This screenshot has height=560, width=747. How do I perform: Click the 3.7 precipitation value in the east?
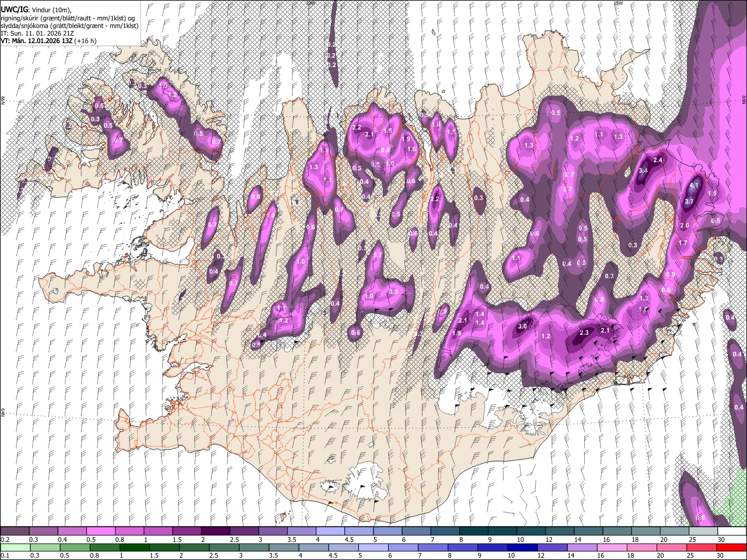[689, 201]
